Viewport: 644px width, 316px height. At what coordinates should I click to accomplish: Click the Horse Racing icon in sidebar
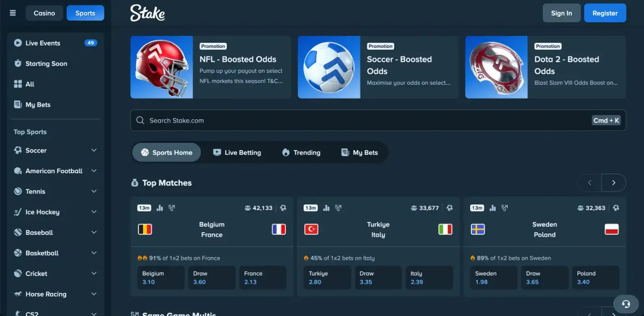tap(18, 294)
